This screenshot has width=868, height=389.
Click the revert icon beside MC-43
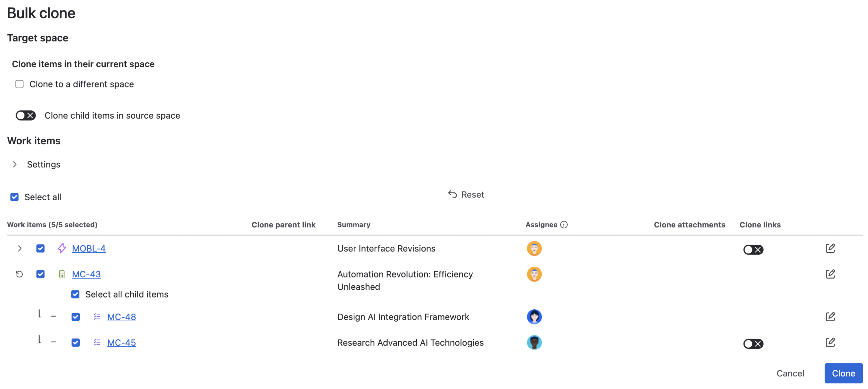pyautogui.click(x=19, y=274)
